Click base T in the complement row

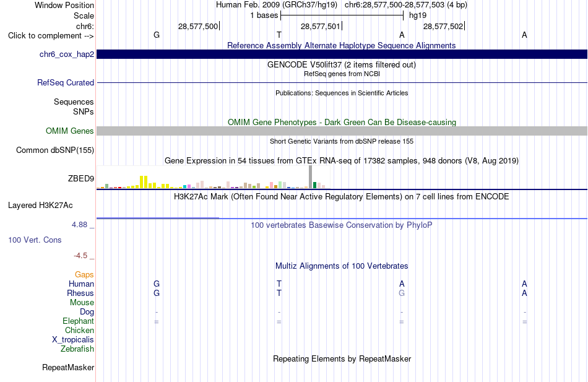click(x=279, y=35)
